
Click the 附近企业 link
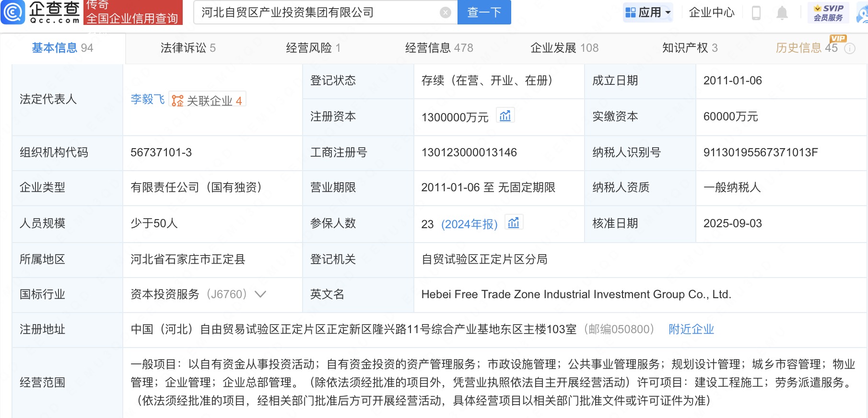[x=691, y=329]
